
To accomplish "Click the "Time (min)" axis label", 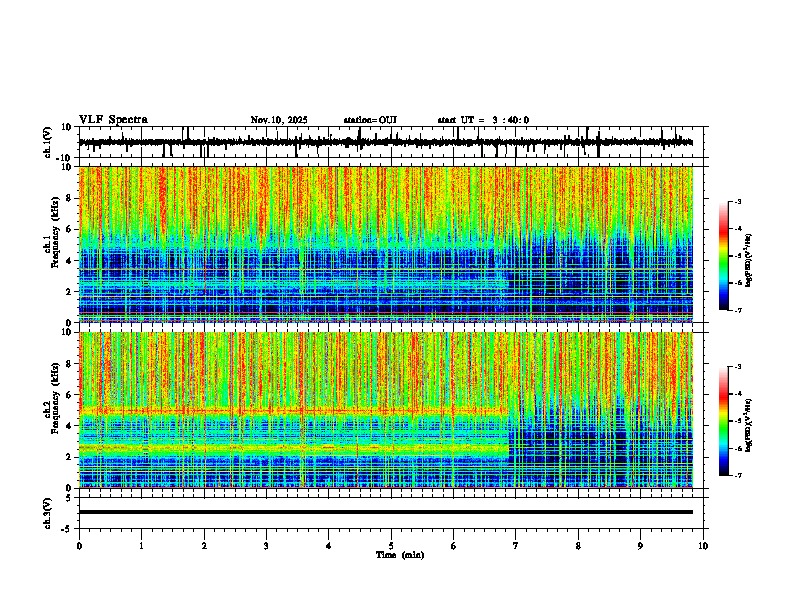I will point(400,555).
